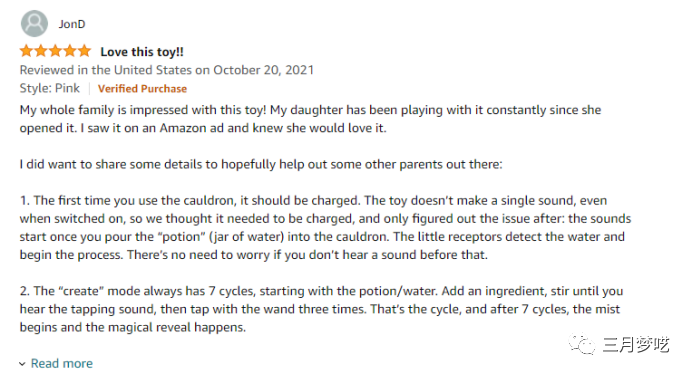
Task: Click the Verified Purchase label
Action: point(143,89)
